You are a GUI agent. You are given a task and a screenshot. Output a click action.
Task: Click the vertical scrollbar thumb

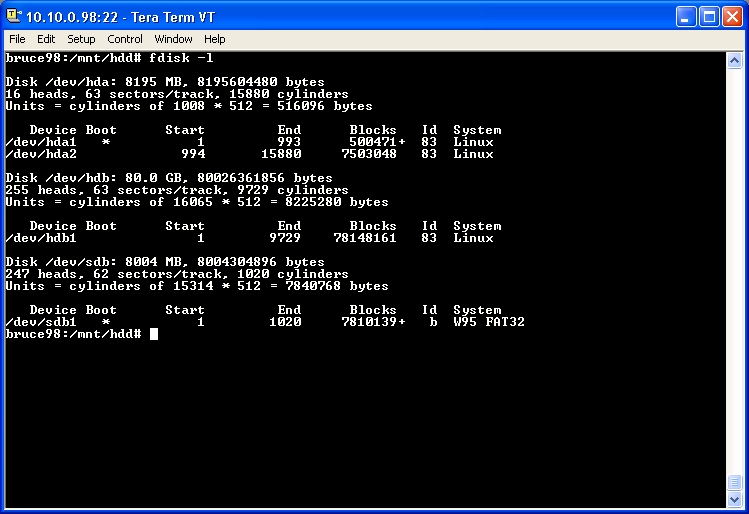[734, 482]
